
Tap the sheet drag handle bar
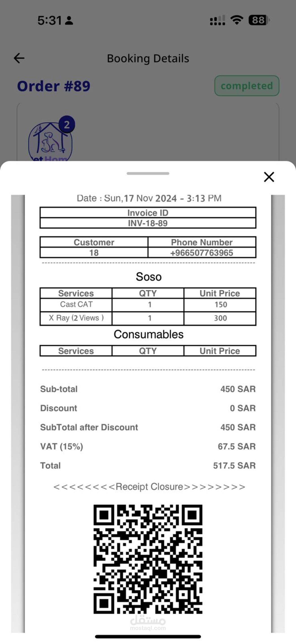[148, 173]
